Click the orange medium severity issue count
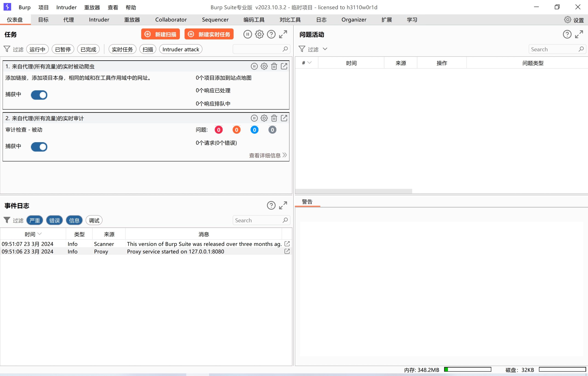Viewport: 588px width, 376px height. coord(236,130)
